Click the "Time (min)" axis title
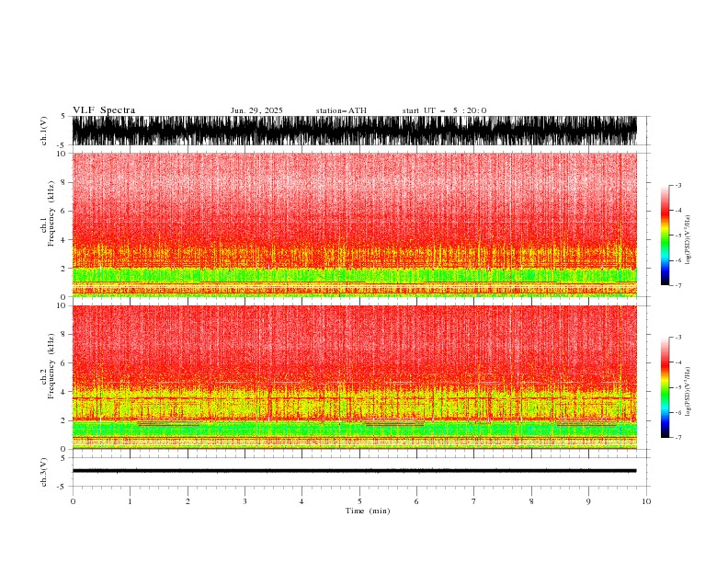This screenshot has height=563, width=728. coord(368,511)
